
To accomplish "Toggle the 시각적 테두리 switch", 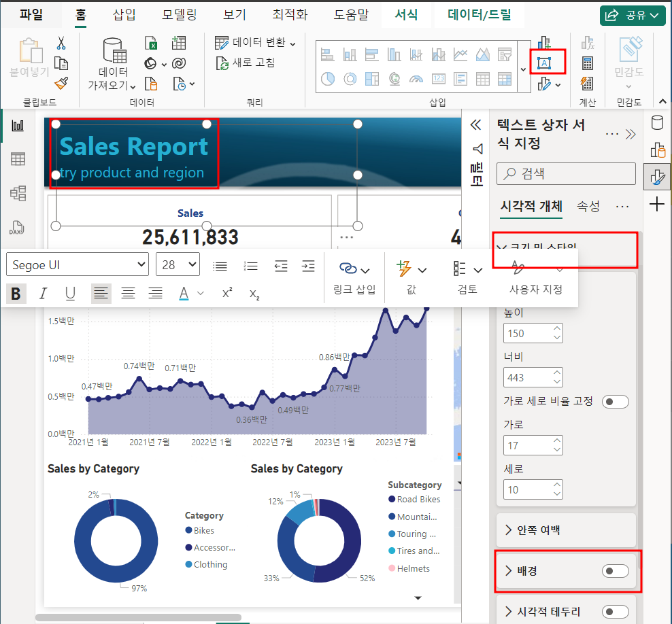I will [615, 612].
